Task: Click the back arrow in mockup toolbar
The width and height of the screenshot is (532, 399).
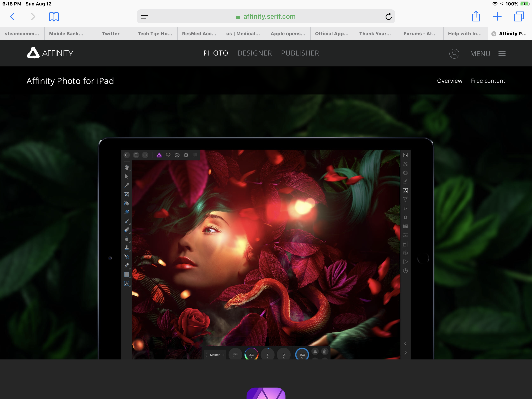Action: 127,155
